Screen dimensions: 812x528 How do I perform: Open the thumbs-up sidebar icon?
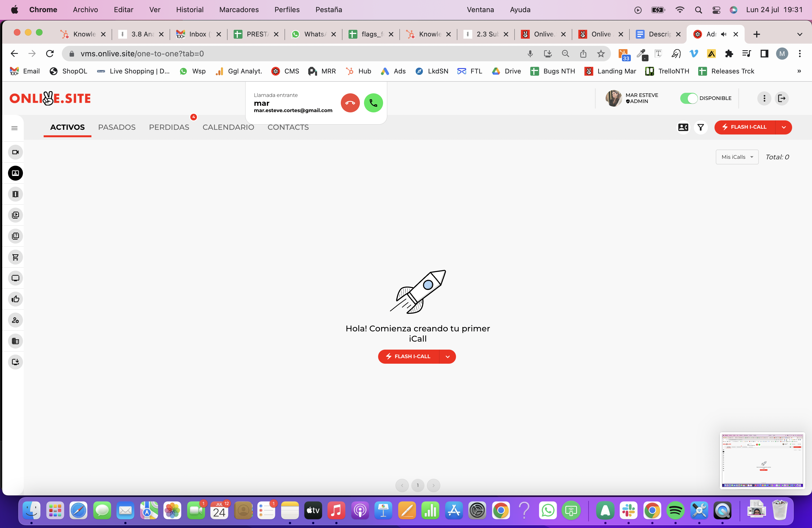(x=15, y=299)
